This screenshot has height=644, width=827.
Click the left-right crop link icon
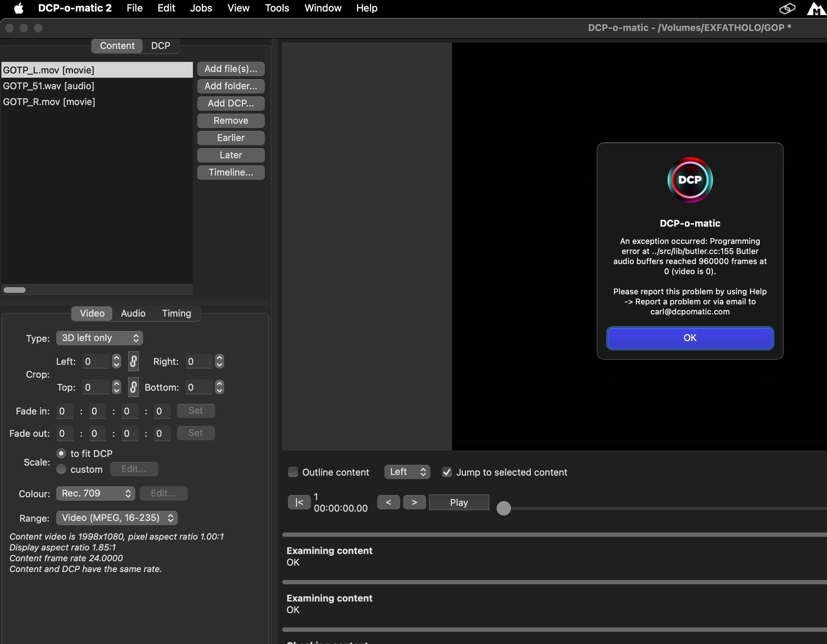133,361
